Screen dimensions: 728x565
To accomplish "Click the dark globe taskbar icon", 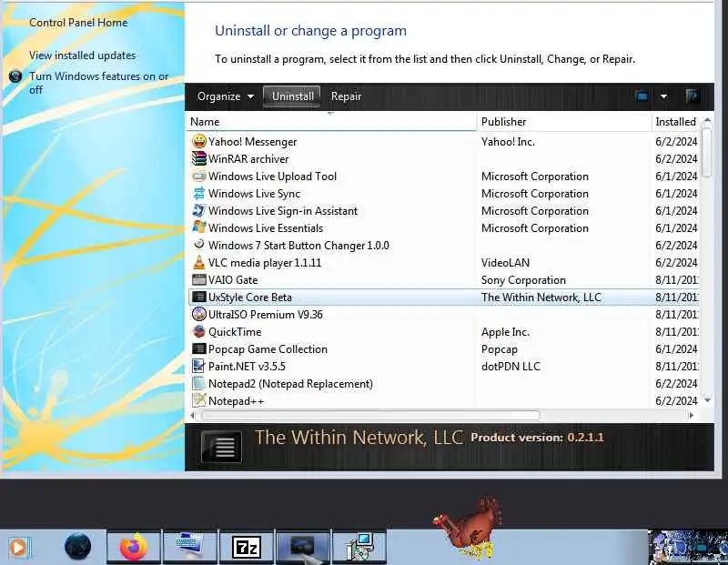I will coord(77,547).
